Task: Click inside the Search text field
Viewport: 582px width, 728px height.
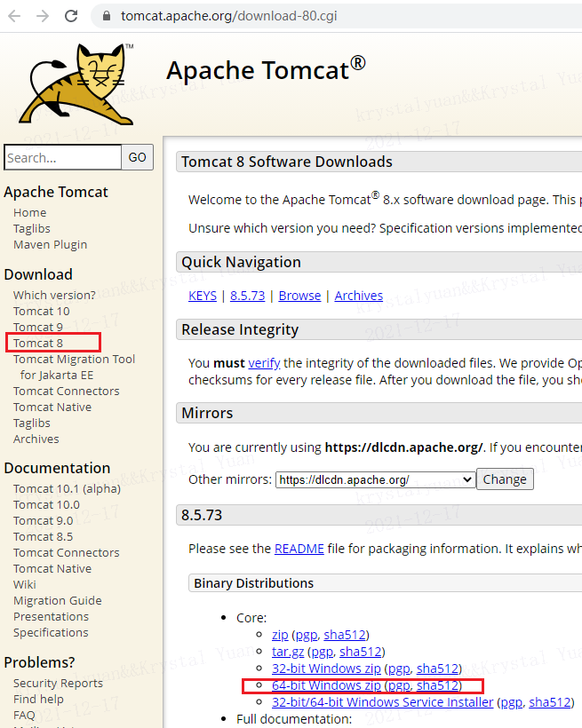Action: 63,157
